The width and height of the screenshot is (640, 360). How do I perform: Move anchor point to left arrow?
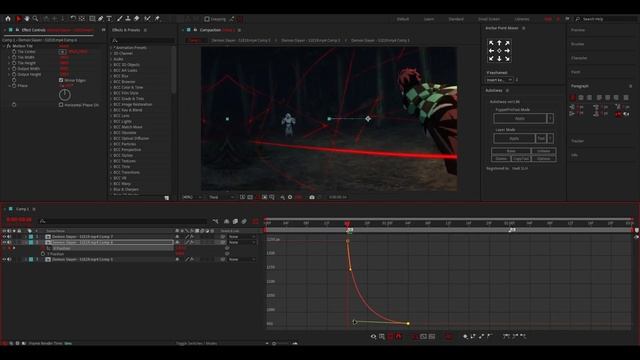[x=491, y=51]
